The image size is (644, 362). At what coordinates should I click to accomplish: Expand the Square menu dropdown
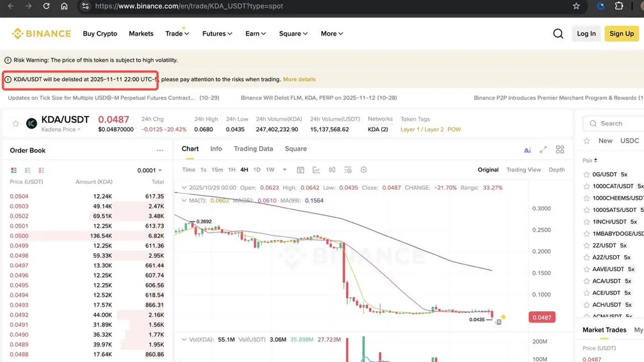[x=294, y=33]
